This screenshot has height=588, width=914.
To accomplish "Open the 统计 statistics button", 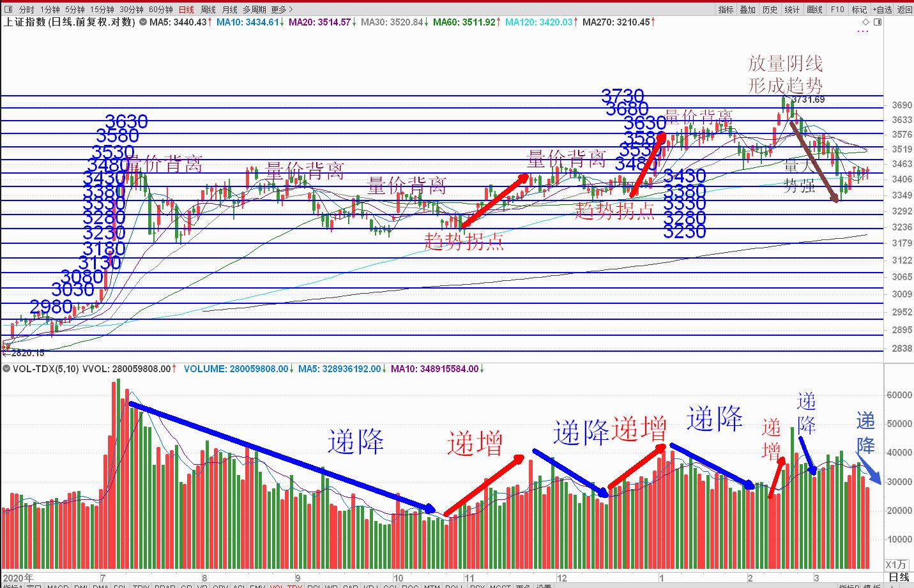I will coord(792,10).
